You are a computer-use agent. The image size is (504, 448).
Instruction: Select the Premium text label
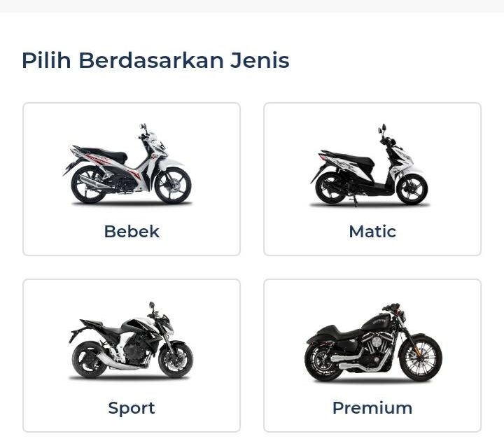pos(372,408)
